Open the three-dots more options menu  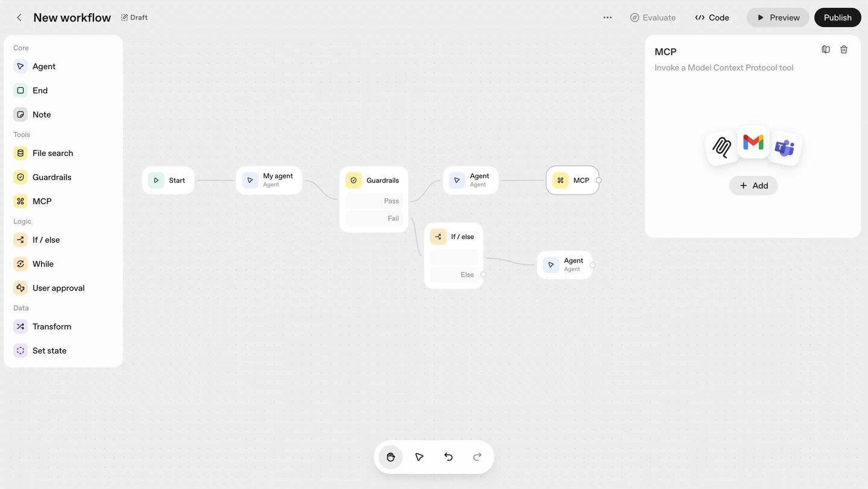[x=608, y=17]
